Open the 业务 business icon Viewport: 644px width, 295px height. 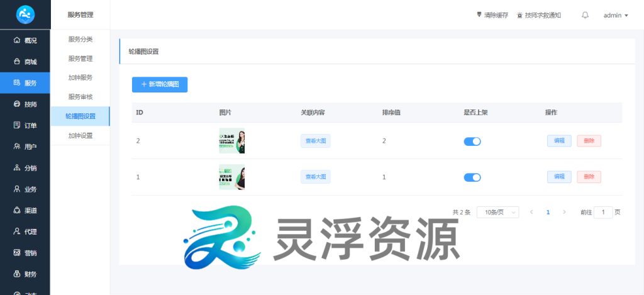point(17,189)
